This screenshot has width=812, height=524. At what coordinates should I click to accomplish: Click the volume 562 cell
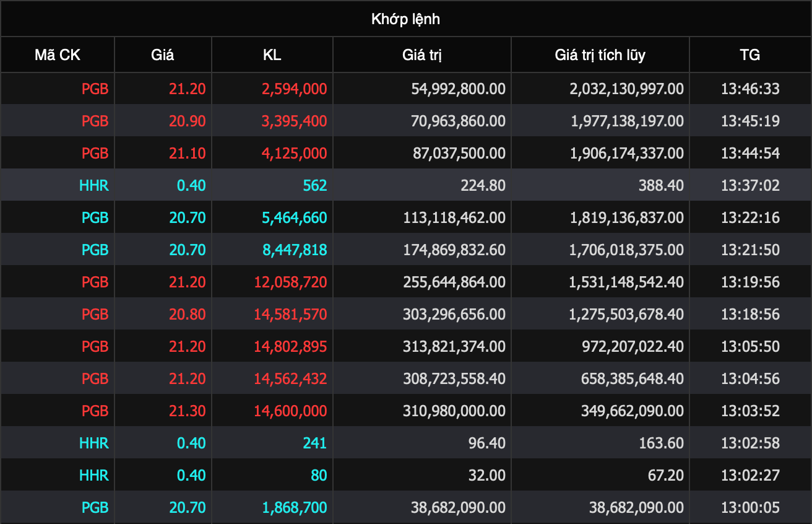314,185
